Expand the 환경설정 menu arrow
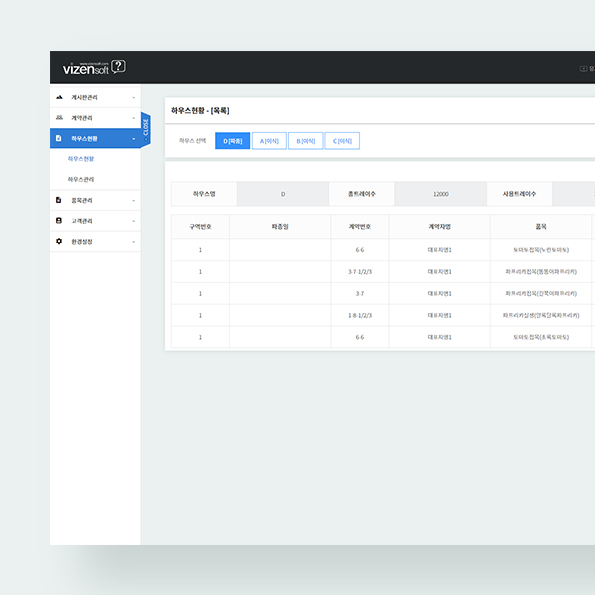The image size is (595, 595). (x=134, y=242)
